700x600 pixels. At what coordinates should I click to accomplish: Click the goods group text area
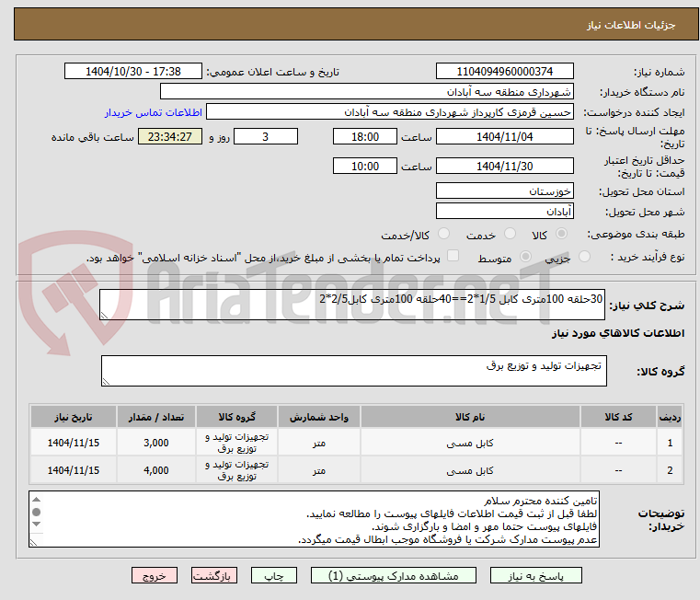pos(353,370)
